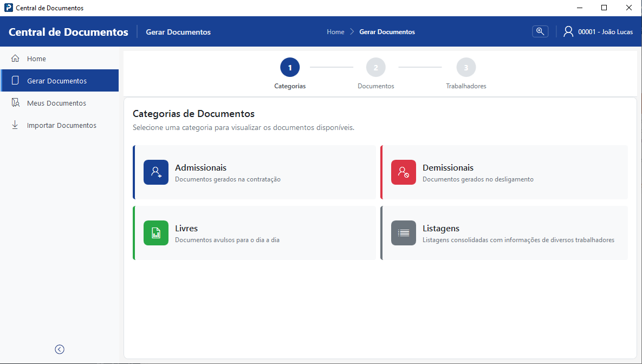The height and width of the screenshot is (364, 642).
Task: Choose the Listagens category title
Action: [x=441, y=228]
